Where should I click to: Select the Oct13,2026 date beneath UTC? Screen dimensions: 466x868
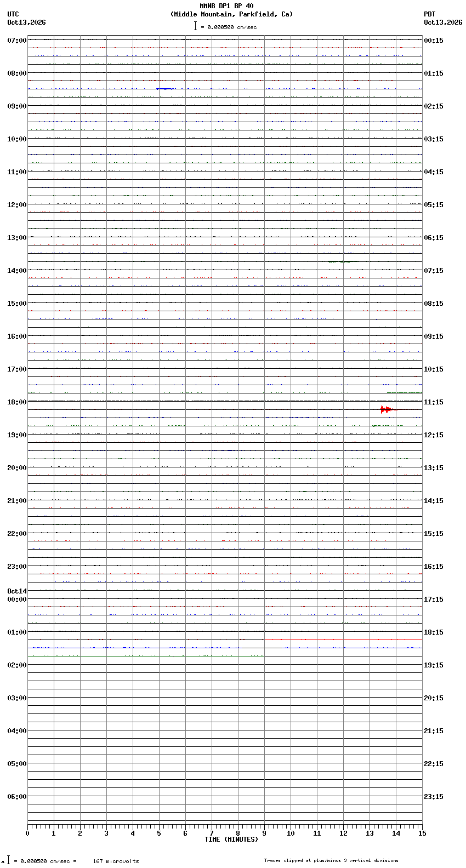click(x=26, y=22)
